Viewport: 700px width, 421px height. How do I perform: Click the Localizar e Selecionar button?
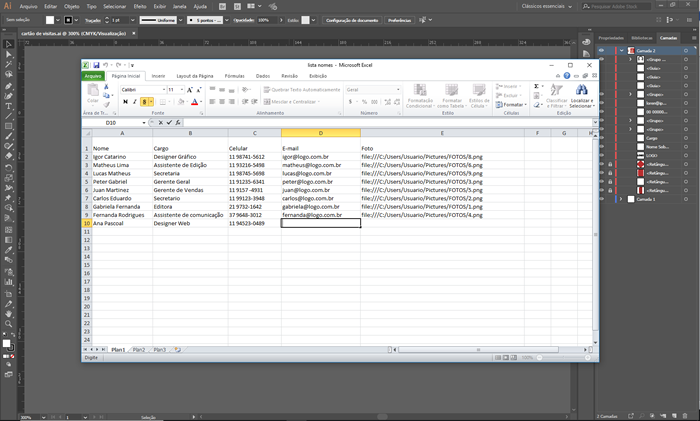point(581,96)
